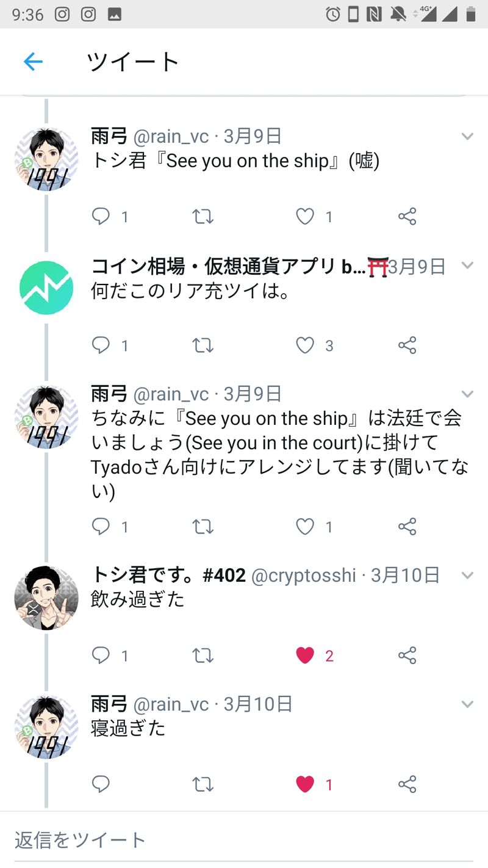488x868 pixels.
Task: Open @cryptosshi profile handle
Action: pos(303,576)
